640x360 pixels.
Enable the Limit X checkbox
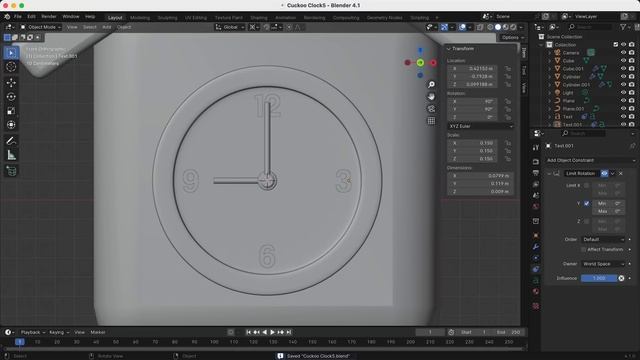pos(587,185)
